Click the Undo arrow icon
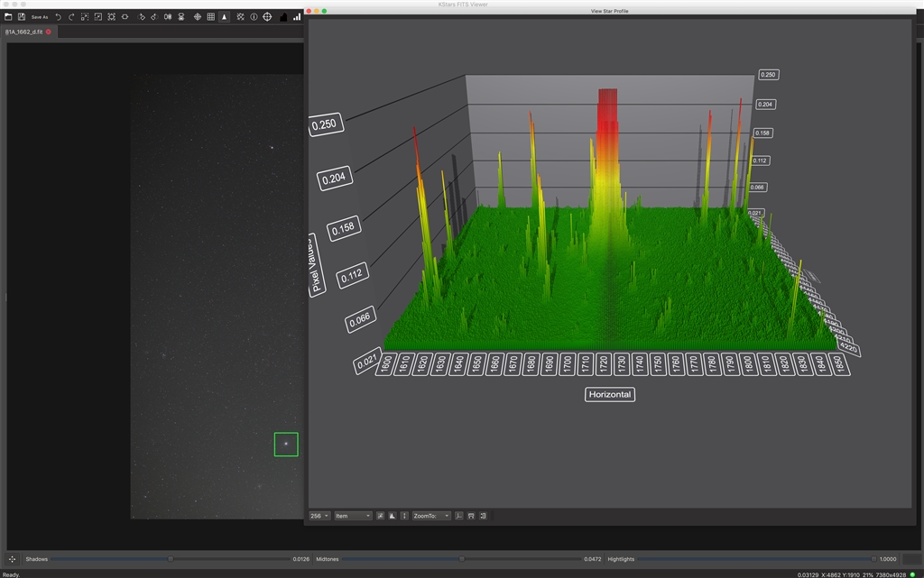Image resolution: width=924 pixels, height=578 pixels. click(x=59, y=17)
